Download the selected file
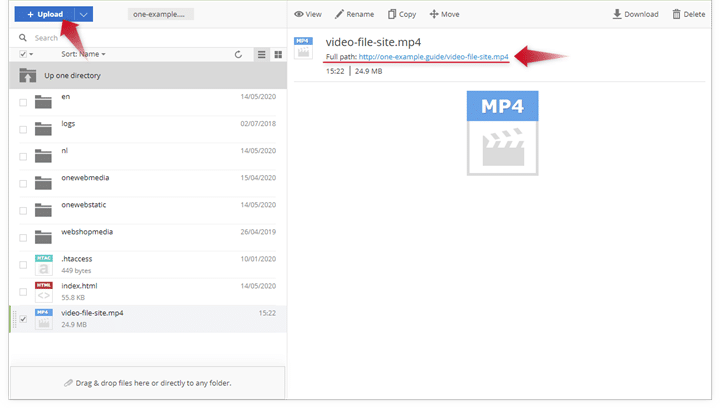Viewport: 720px width, 408px height. [617, 15]
